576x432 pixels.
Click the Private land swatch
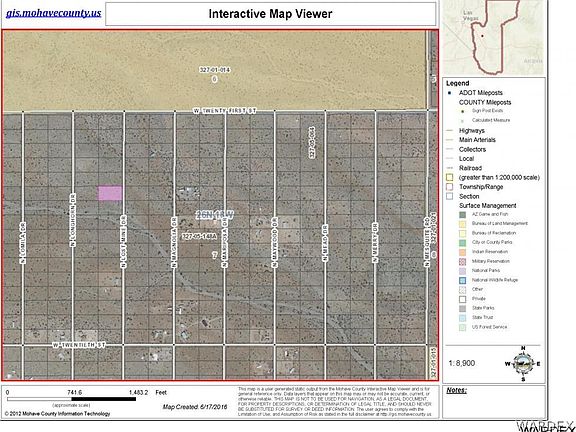point(463,299)
